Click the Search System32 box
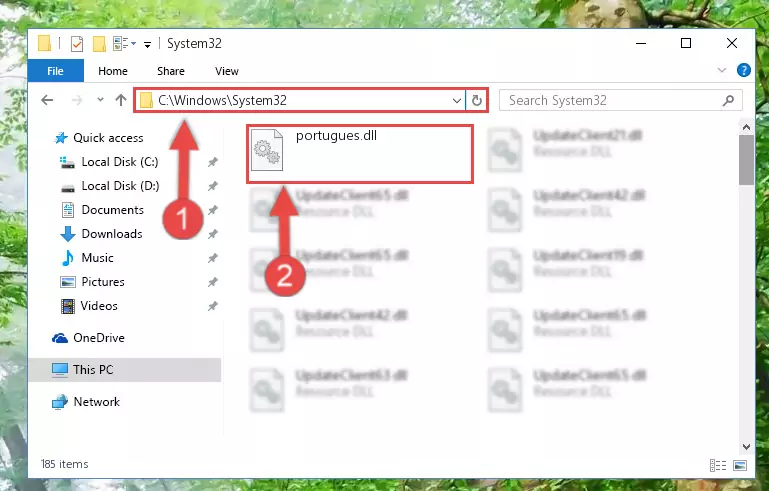 [x=620, y=101]
